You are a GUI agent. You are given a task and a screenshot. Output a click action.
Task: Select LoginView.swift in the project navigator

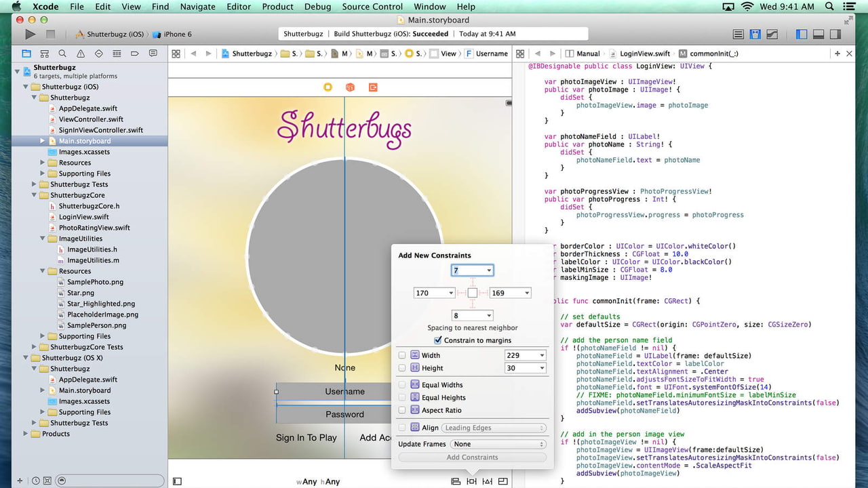point(83,217)
